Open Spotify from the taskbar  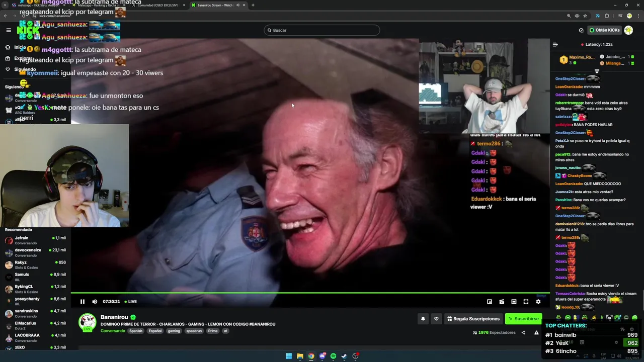[x=333, y=356]
